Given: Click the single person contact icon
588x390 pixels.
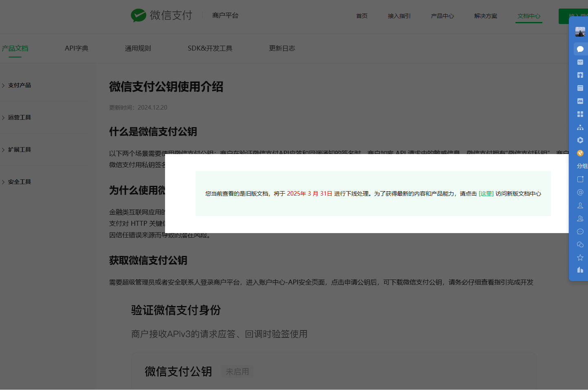Looking at the screenshot, I should (580, 205).
